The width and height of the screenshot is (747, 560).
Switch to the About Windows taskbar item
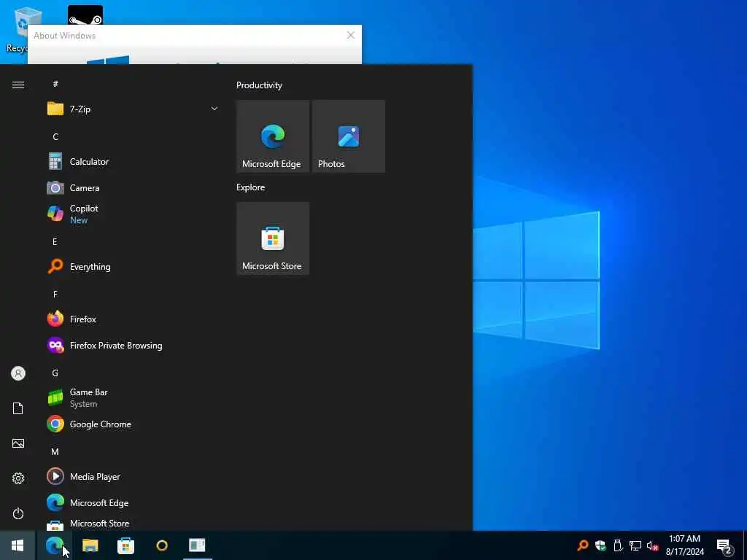pyautogui.click(x=197, y=545)
